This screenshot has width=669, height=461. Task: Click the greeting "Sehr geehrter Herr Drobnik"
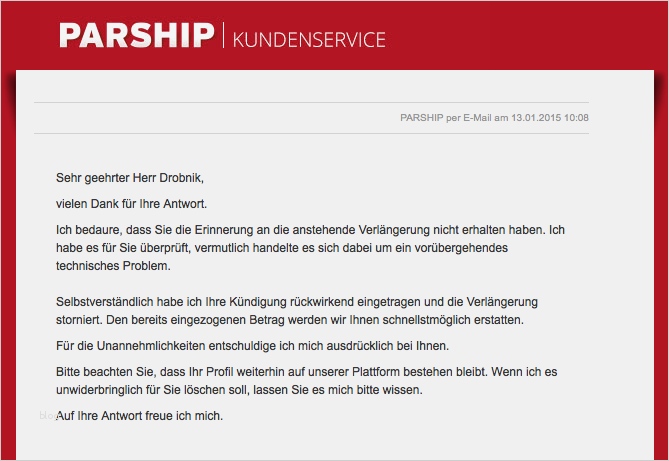(129, 179)
